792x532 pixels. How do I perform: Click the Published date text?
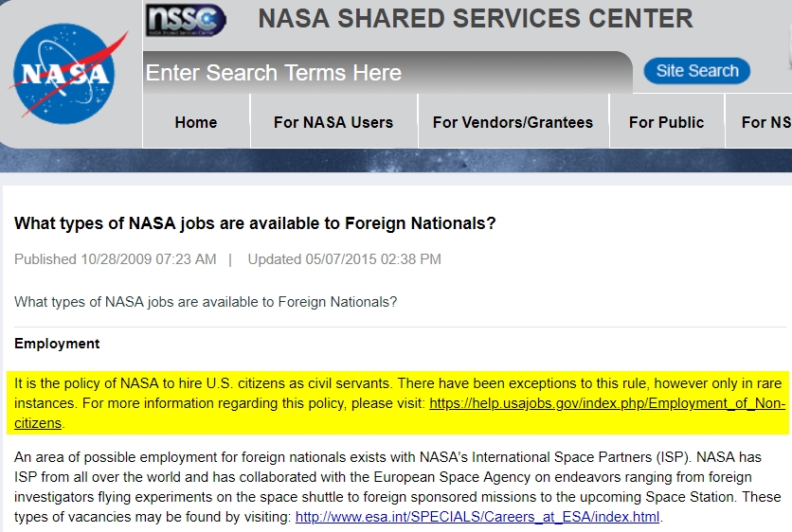tap(116, 259)
